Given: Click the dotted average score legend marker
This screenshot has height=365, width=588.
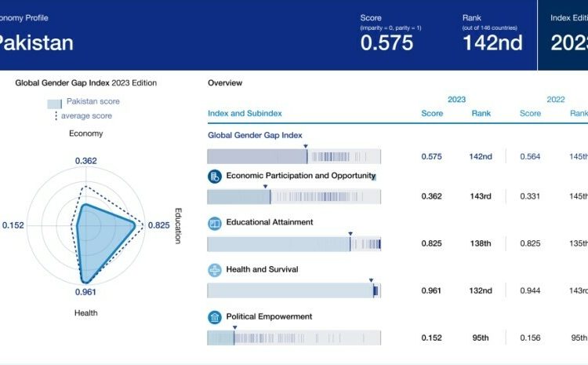Looking at the screenshot, I should tap(56, 116).
